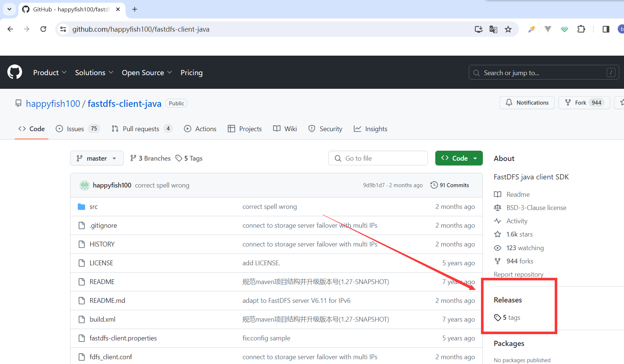
Task: Expand the Solutions menu
Action: click(x=94, y=73)
